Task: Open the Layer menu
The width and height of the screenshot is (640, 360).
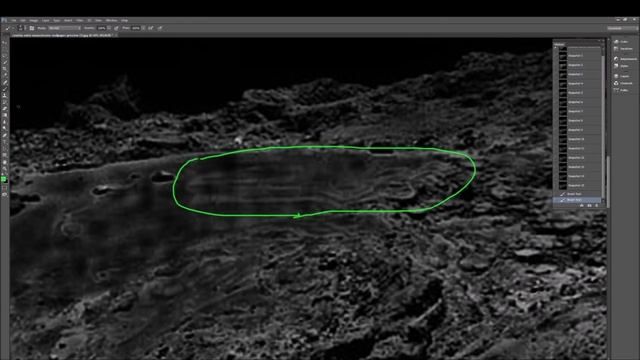Action: click(x=46, y=20)
